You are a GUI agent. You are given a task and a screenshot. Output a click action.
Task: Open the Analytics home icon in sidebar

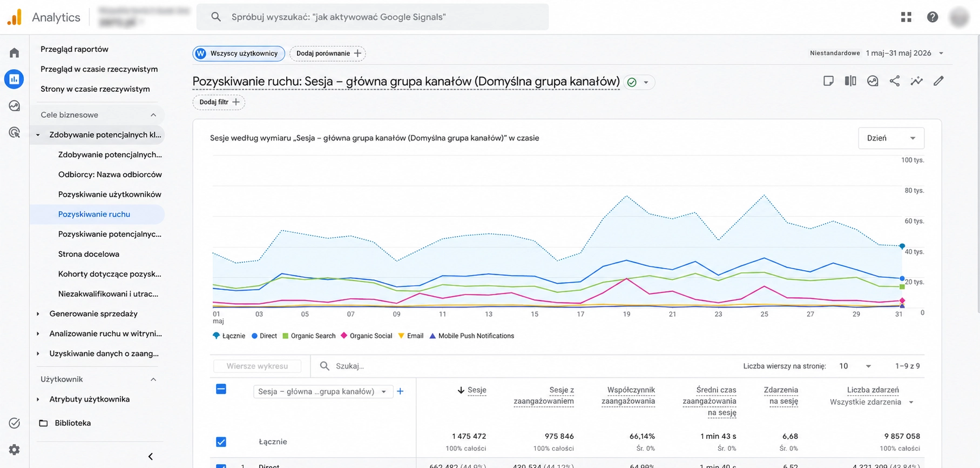point(15,52)
